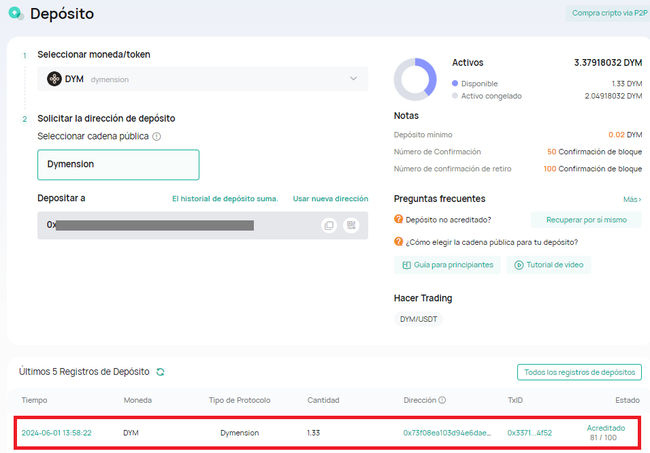Click the Más link in Preguntas frecuentes

click(632, 199)
